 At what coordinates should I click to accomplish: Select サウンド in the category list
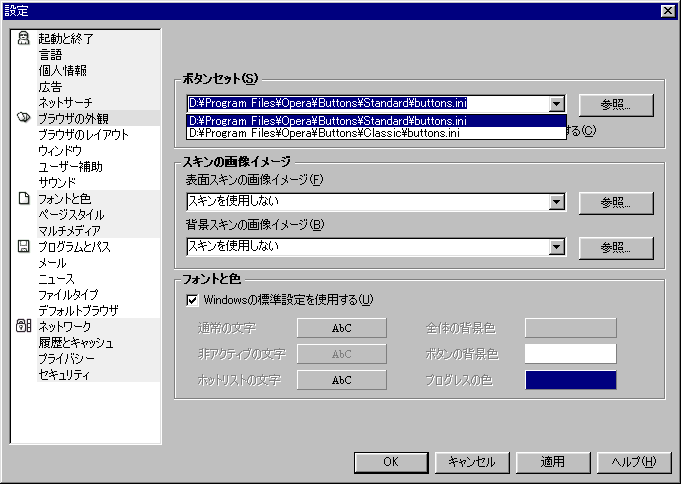click(57, 182)
